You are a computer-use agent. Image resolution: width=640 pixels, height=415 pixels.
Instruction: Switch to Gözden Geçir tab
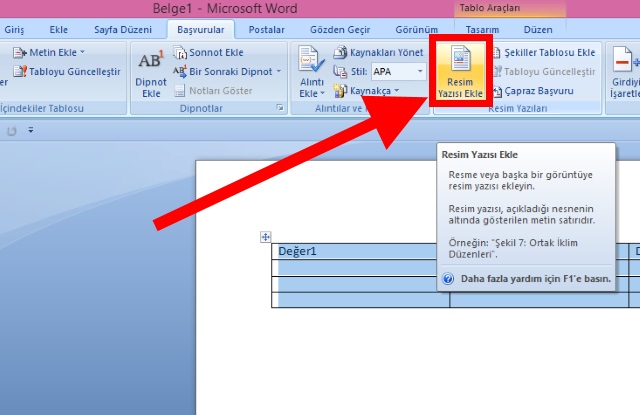[x=340, y=30]
